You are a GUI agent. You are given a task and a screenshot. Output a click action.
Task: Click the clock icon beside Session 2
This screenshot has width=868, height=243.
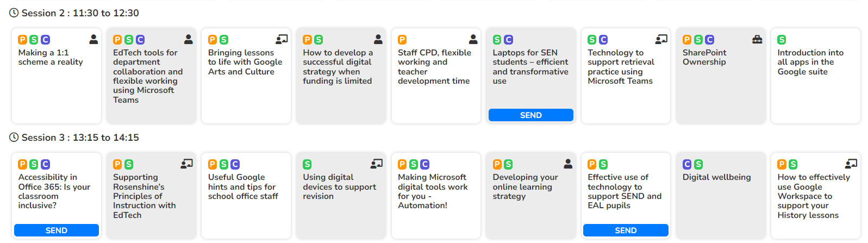tap(14, 13)
